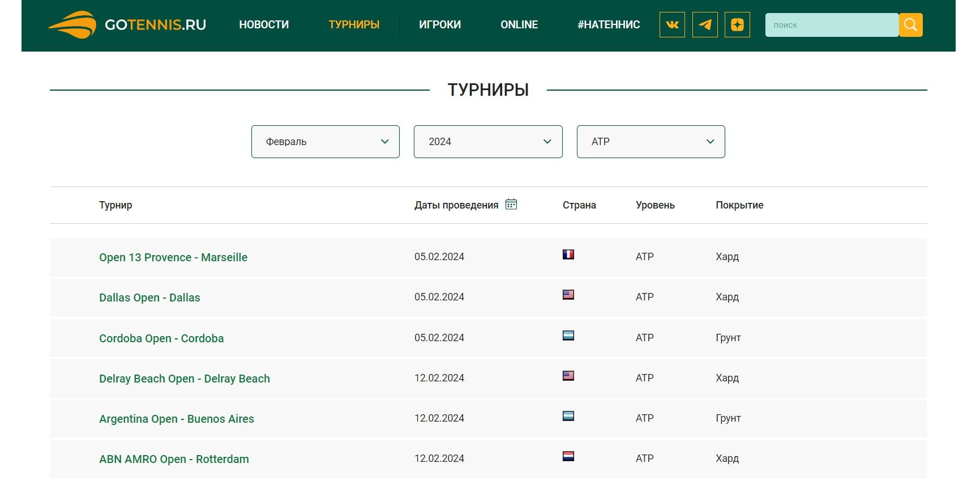Click the ТУРНИРЫ page heading
This screenshot has height=480, width=980.
pos(488,90)
